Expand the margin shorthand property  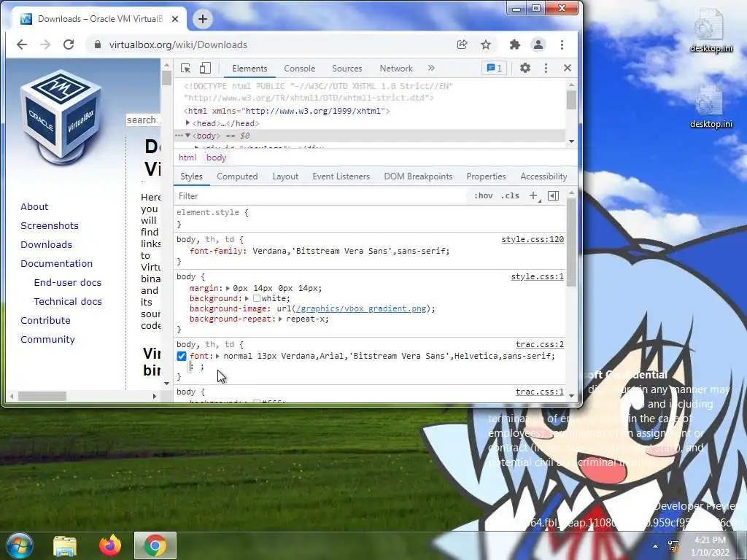(228, 289)
